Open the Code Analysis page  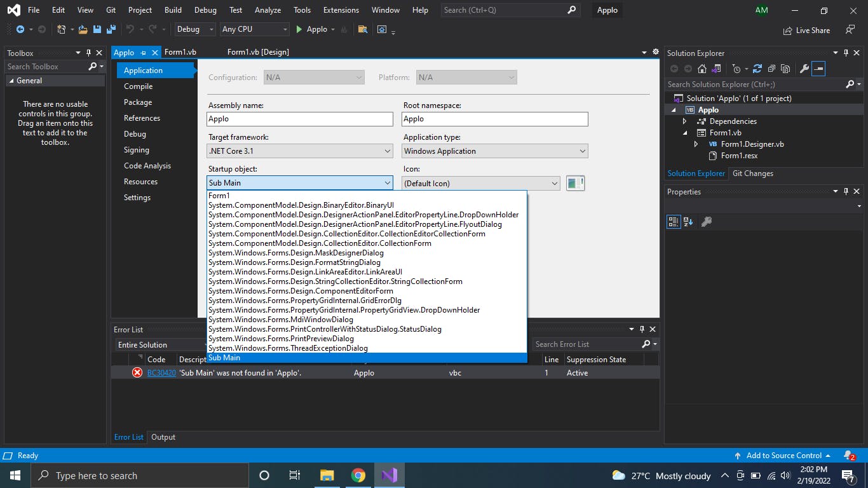pos(147,166)
